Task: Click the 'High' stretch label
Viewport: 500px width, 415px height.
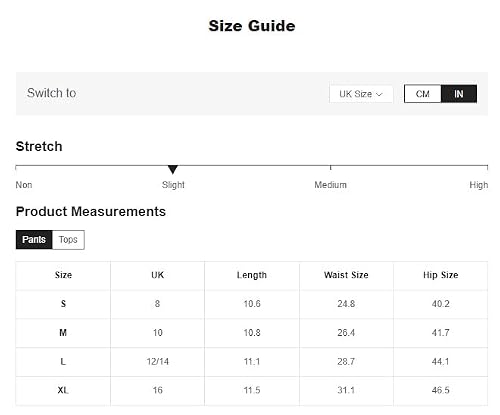Action: pyautogui.click(x=479, y=185)
